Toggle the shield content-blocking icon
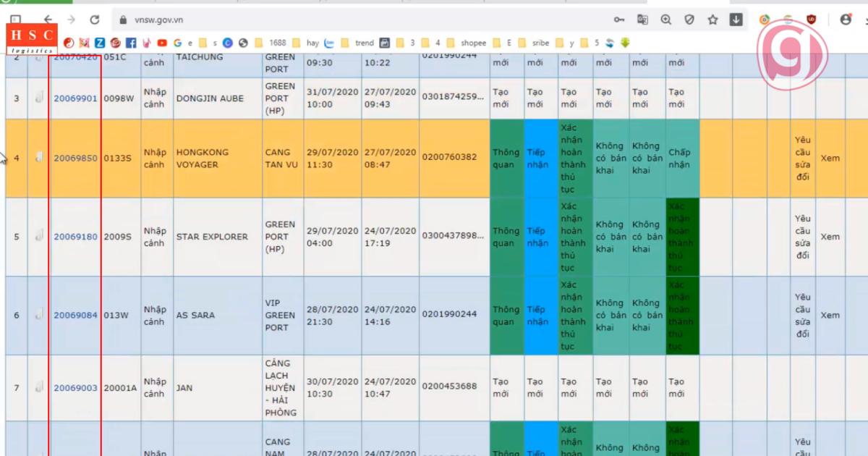This screenshot has height=456, width=868. click(x=689, y=20)
